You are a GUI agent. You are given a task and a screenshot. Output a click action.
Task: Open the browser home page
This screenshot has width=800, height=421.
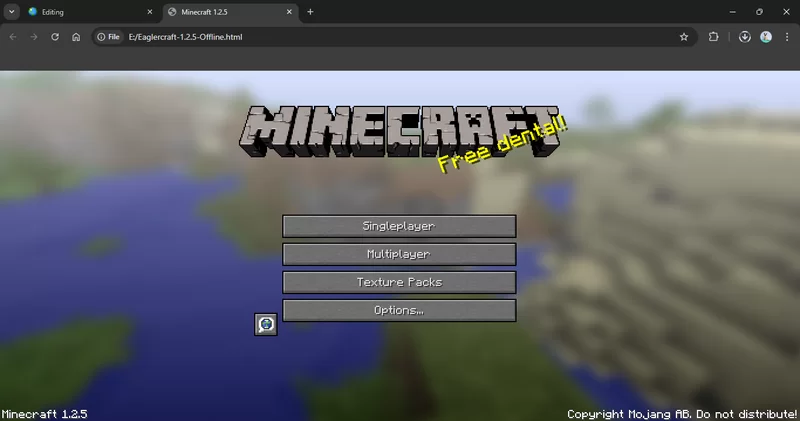tap(76, 37)
